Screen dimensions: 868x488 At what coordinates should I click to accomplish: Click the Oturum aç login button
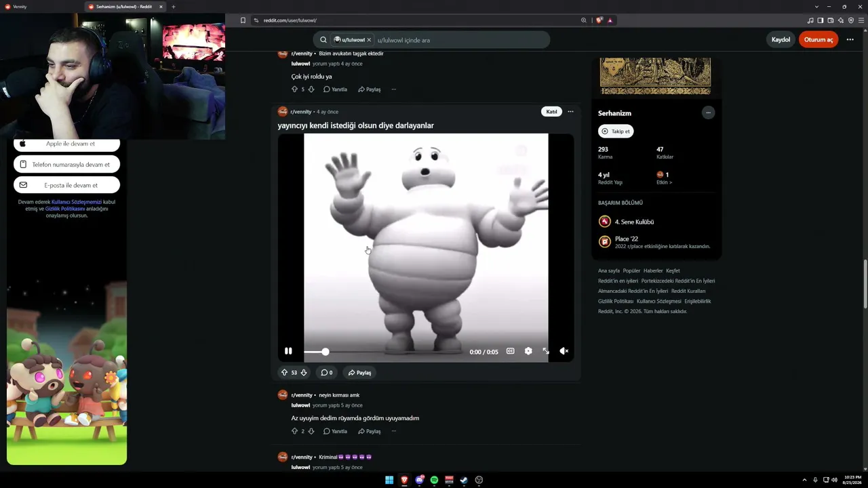point(818,40)
